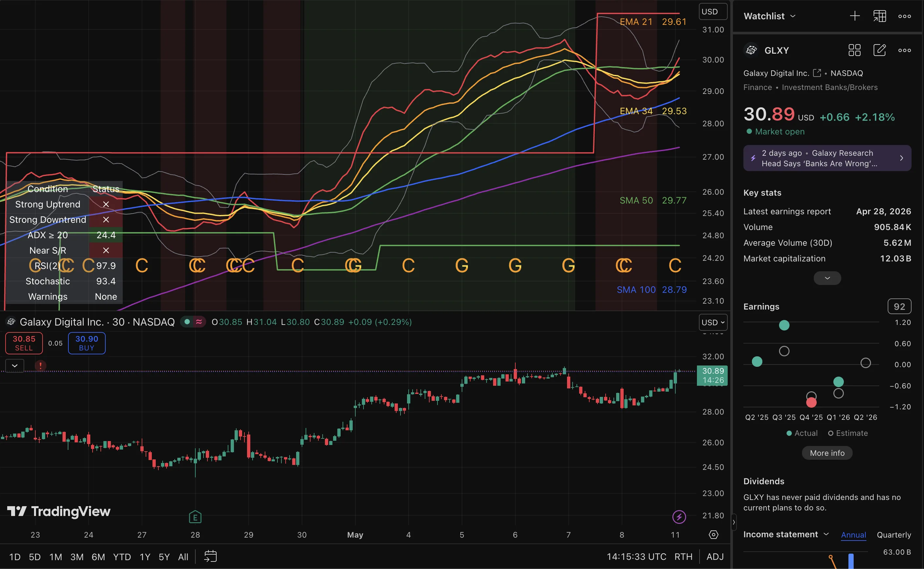Open the Watchlist advanced view table icon

point(880,16)
